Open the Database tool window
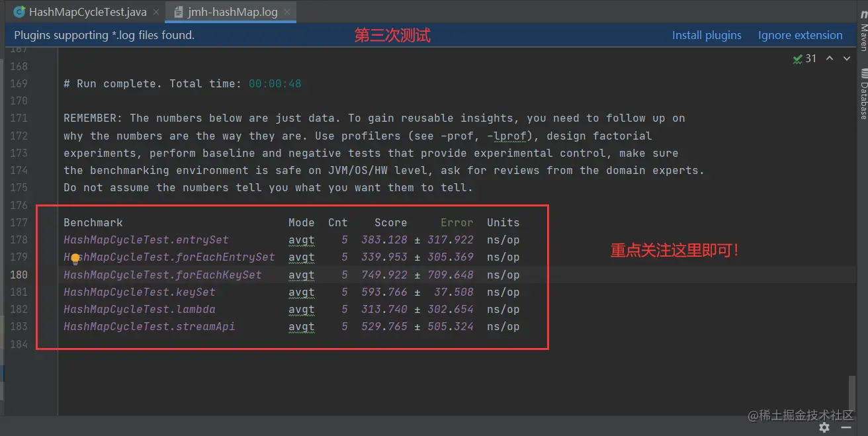 point(863,94)
